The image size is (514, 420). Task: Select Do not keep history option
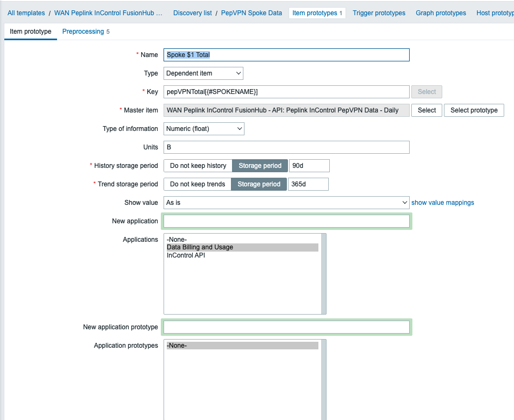coord(198,166)
